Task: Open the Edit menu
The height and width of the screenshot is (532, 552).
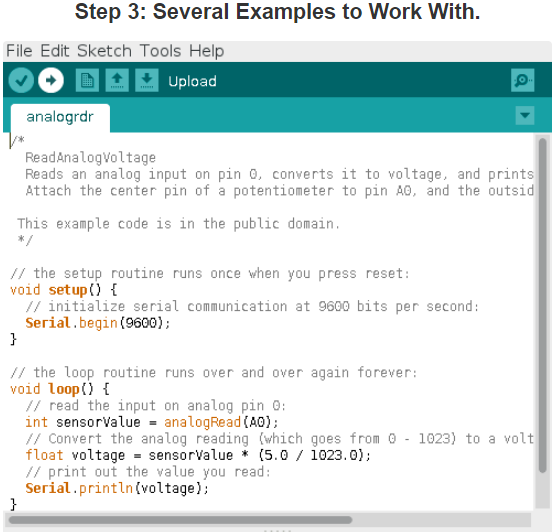Action: 55,51
